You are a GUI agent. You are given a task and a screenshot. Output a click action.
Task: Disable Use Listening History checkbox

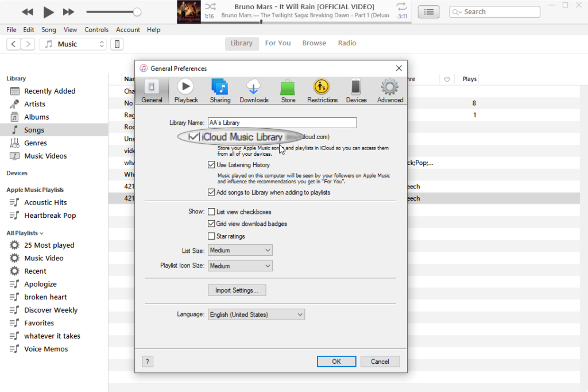211,165
